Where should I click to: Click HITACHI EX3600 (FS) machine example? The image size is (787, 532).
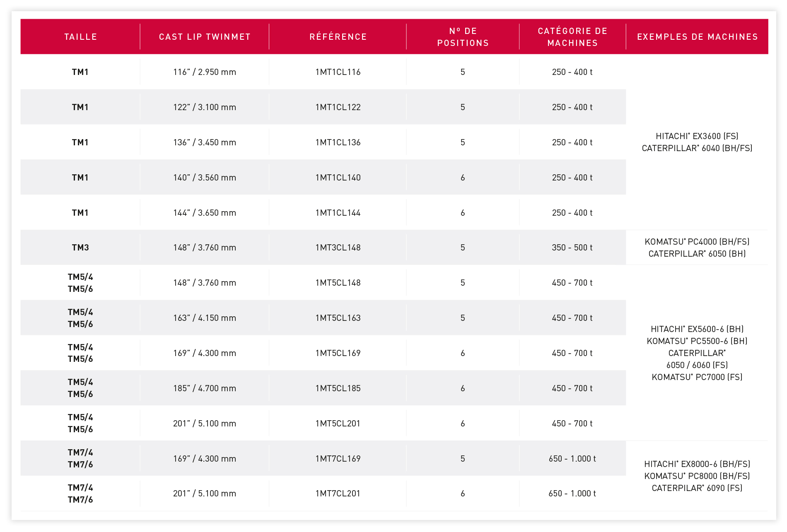[x=697, y=136]
